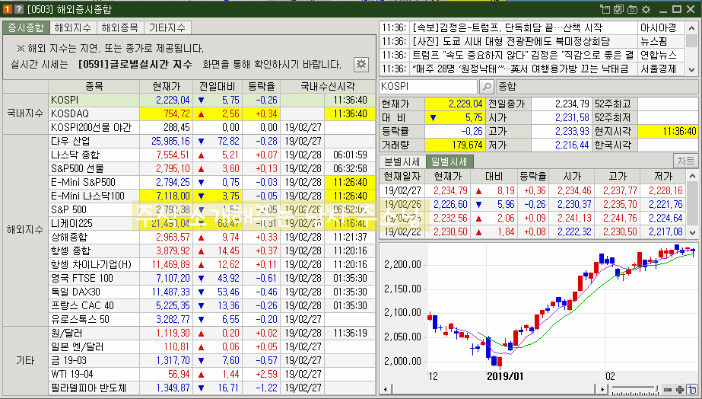Screen dimensions: 702x399
Task: Select the 상해종합 row
Action: point(212,237)
